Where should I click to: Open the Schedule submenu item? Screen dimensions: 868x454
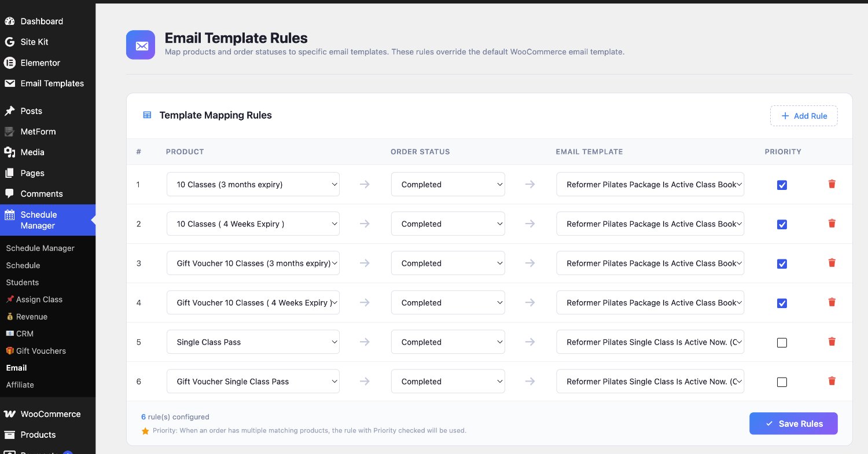[23, 265]
